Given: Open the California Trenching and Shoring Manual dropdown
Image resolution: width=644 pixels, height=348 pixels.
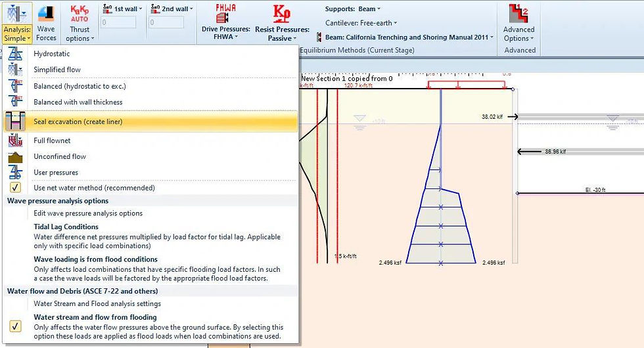Looking at the screenshot, I should coord(492,37).
